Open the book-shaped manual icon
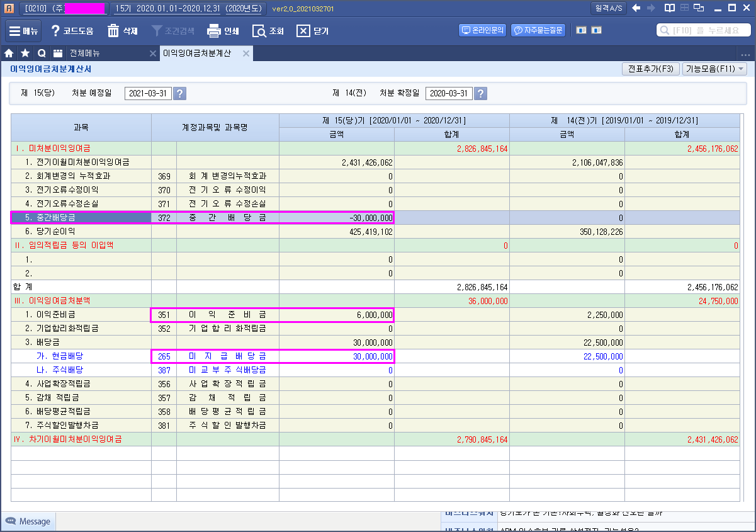This screenshot has width=756, height=532. tap(669, 8)
